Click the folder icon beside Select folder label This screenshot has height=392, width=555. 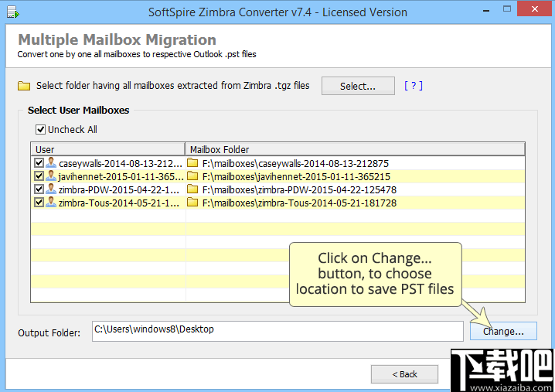point(24,86)
